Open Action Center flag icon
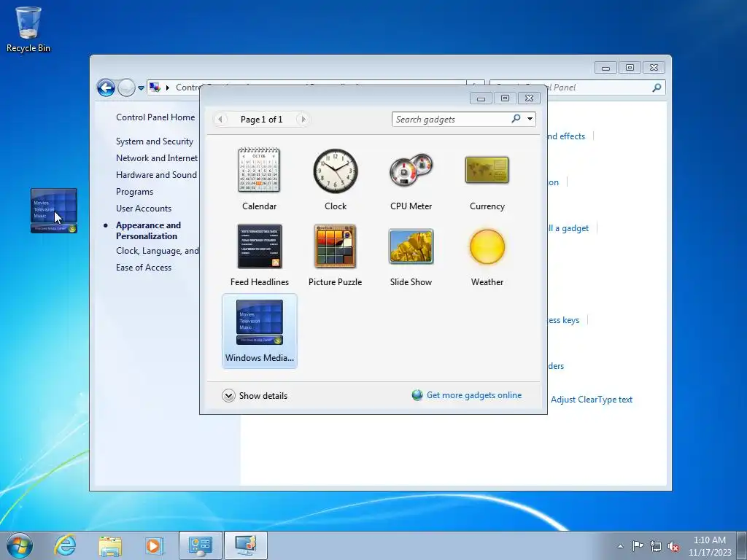The height and width of the screenshot is (560, 747). (x=638, y=545)
